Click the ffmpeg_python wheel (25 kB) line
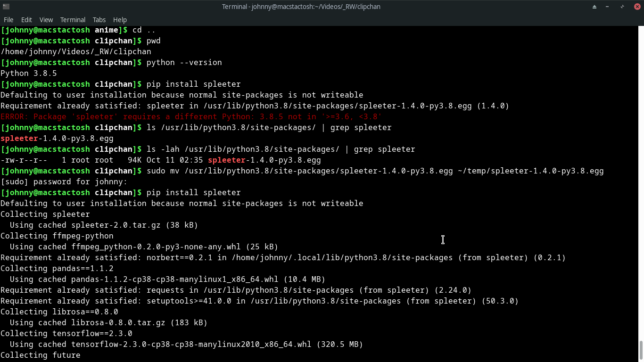The width and height of the screenshot is (644, 362). pos(144,247)
